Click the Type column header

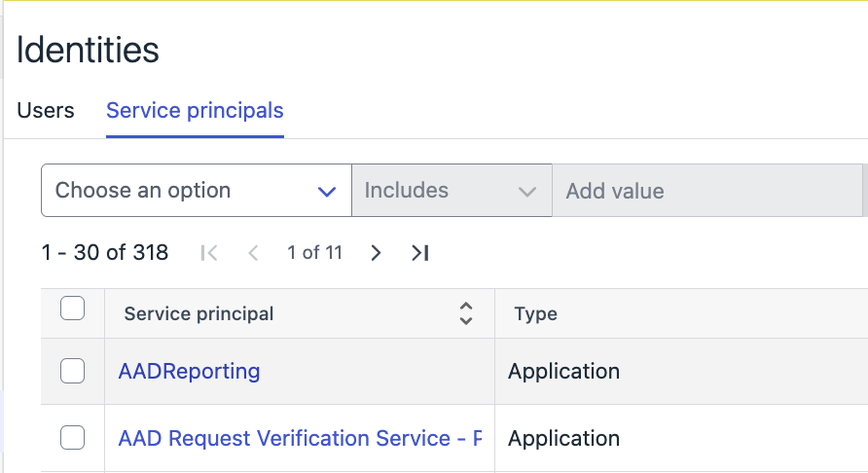pos(535,313)
